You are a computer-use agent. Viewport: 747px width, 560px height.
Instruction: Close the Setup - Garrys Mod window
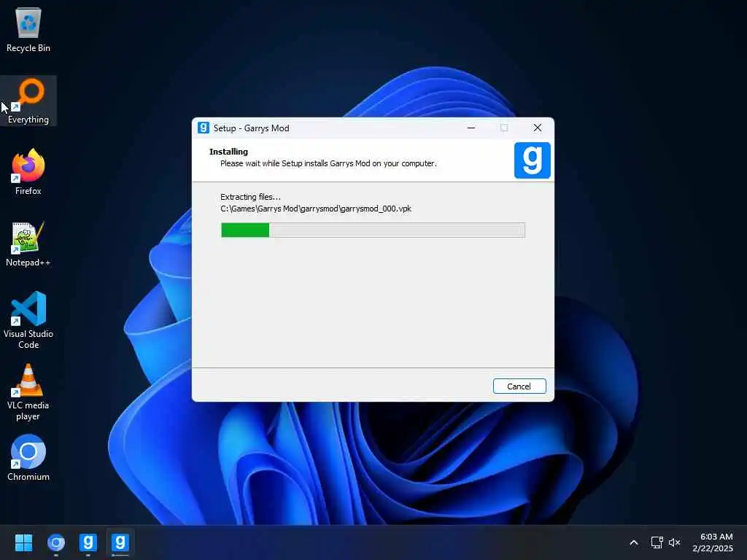(x=538, y=128)
